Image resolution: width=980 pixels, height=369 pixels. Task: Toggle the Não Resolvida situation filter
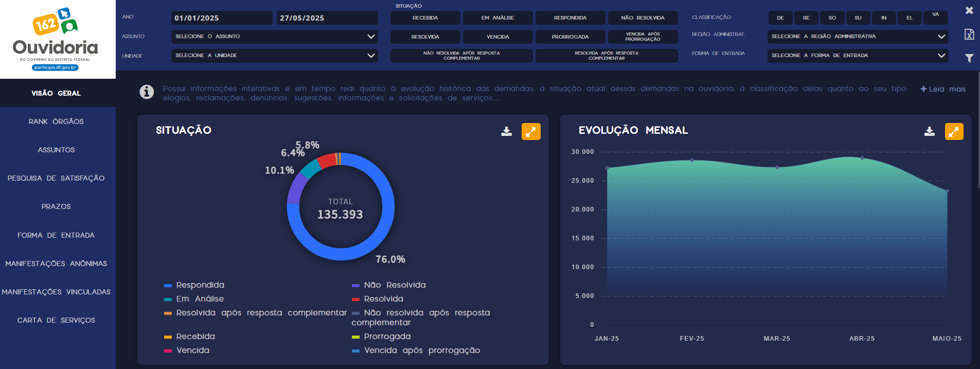[x=643, y=18]
